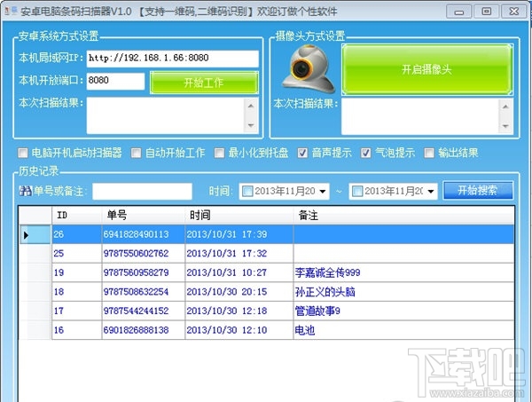Click the binoculars search icon
Image resolution: width=532 pixels, height=402 pixels.
point(25,191)
